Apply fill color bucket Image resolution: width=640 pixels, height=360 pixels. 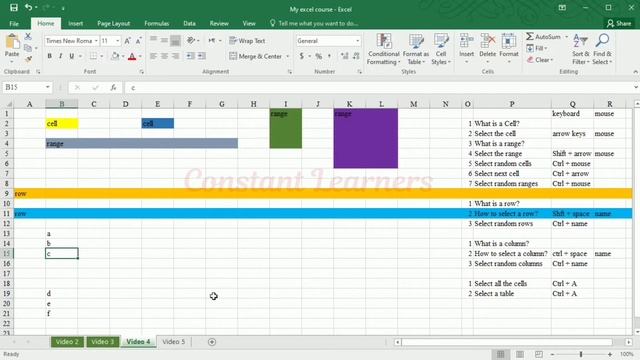pos(115,56)
